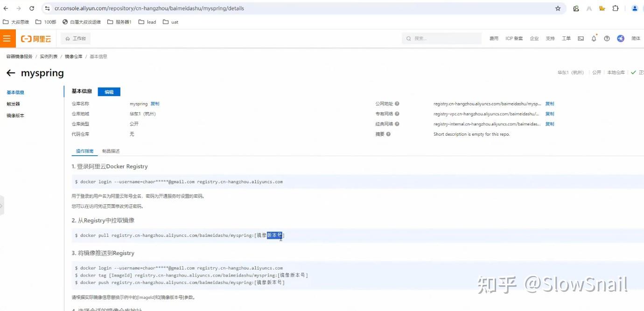
Task: Open the help question-mark icon in top bar
Action: click(606, 38)
